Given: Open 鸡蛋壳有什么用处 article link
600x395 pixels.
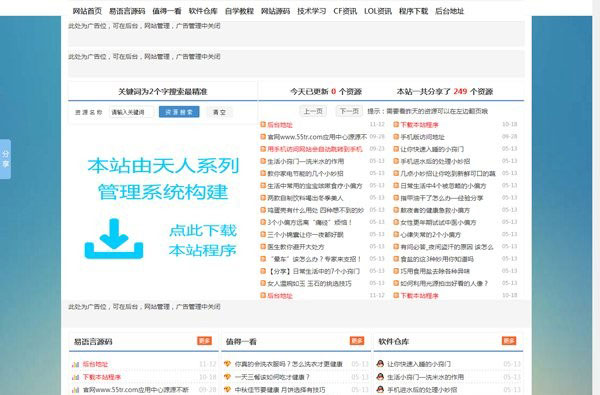Looking at the screenshot, I should click(315, 210).
